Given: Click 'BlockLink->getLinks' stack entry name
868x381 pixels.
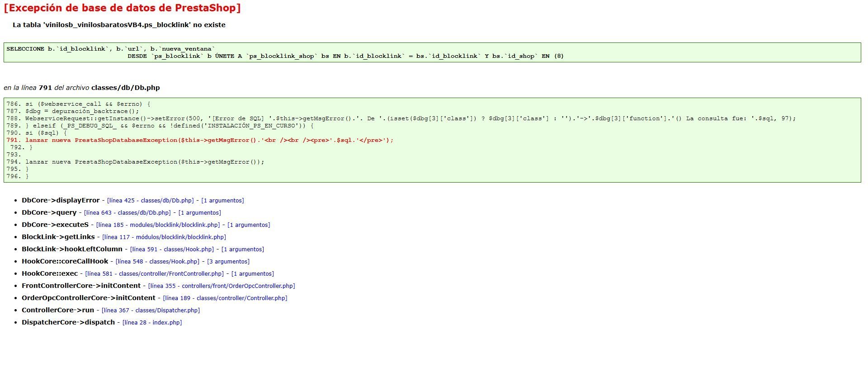Looking at the screenshot, I should (x=58, y=237).
